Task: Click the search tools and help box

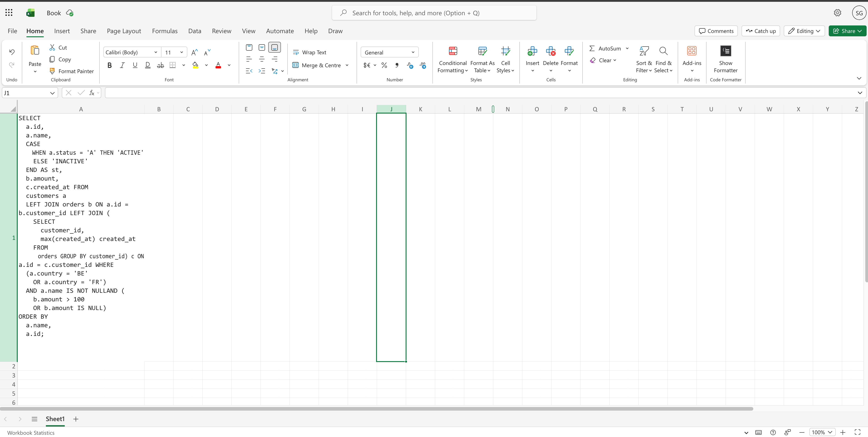Action: [x=434, y=13]
